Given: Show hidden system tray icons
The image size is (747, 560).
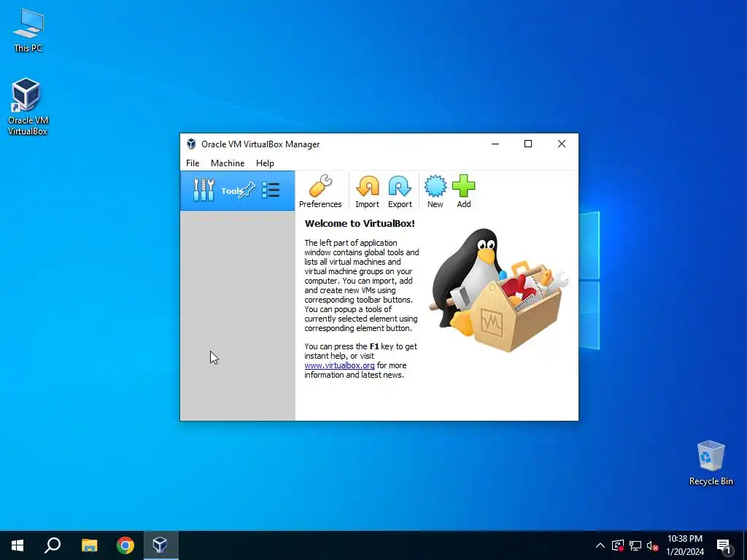Looking at the screenshot, I should (x=600, y=545).
